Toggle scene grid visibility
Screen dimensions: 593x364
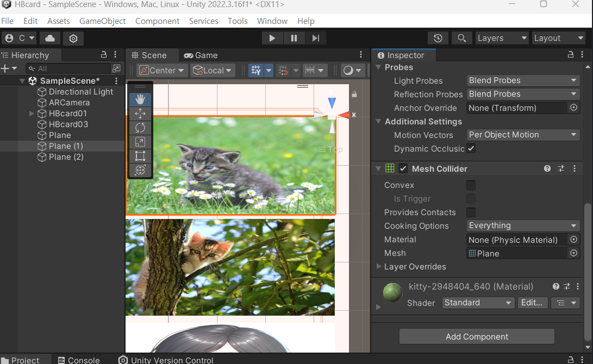255,70
